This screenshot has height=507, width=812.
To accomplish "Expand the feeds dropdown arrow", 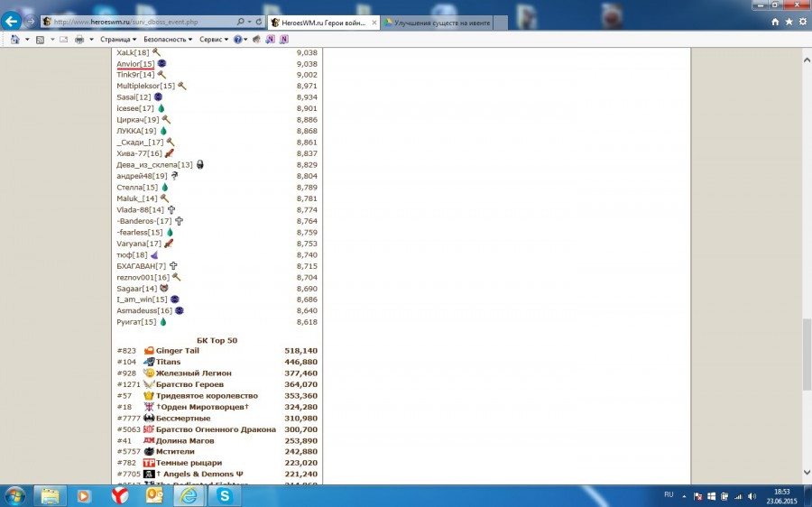I will [x=52, y=40].
